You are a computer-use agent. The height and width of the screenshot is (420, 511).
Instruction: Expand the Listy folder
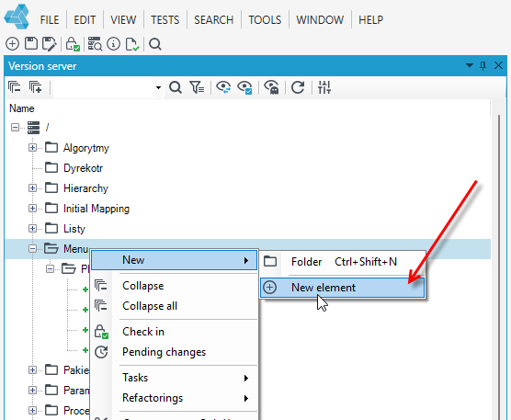(x=32, y=229)
